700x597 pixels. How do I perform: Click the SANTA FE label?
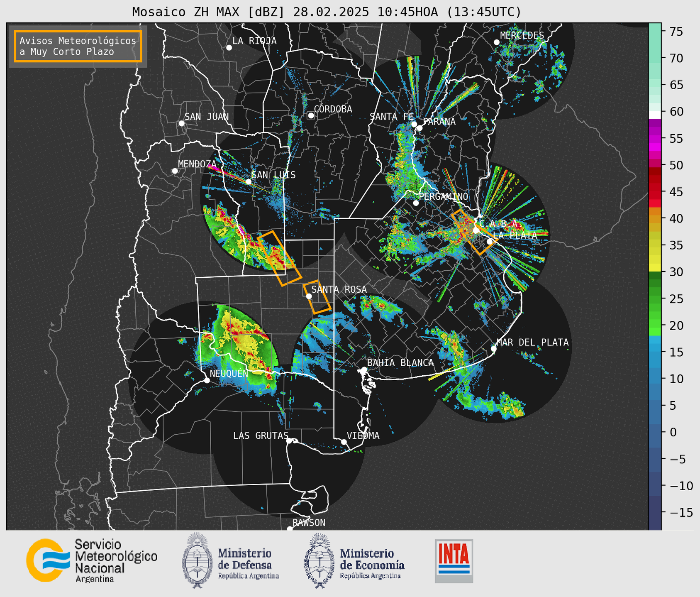click(x=392, y=117)
